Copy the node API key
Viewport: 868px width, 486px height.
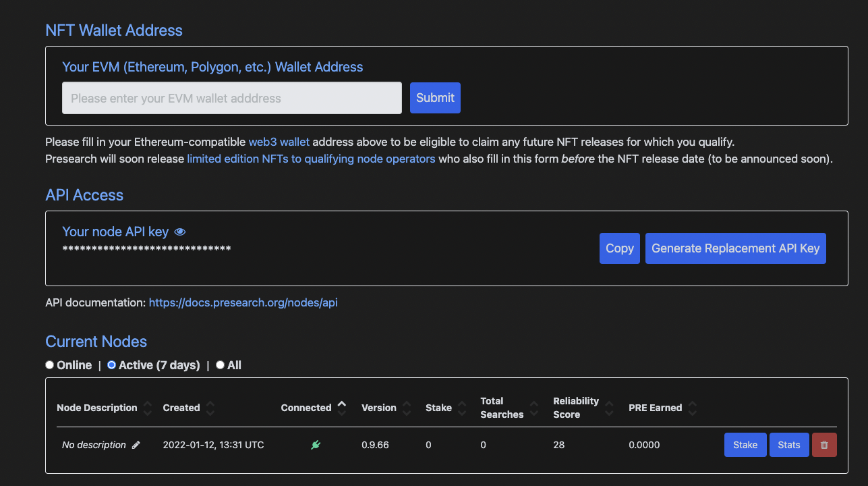click(x=619, y=248)
